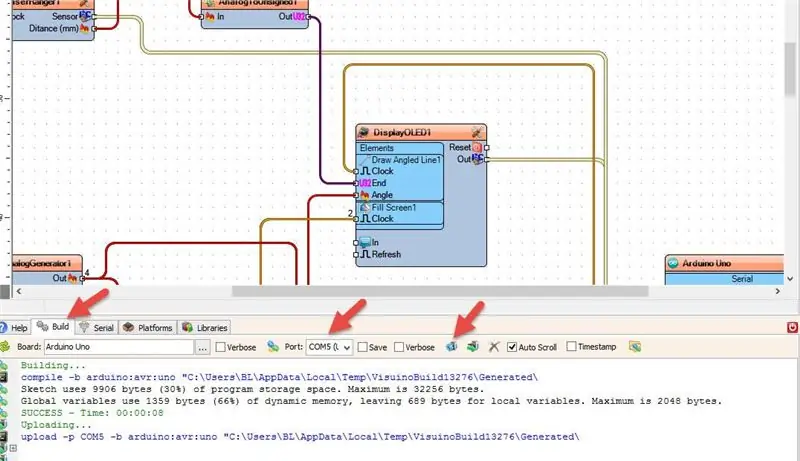The height and width of the screenshot is (461, 800).
Task: Click the red button at tab row's far right
Action: coord(792,327)
